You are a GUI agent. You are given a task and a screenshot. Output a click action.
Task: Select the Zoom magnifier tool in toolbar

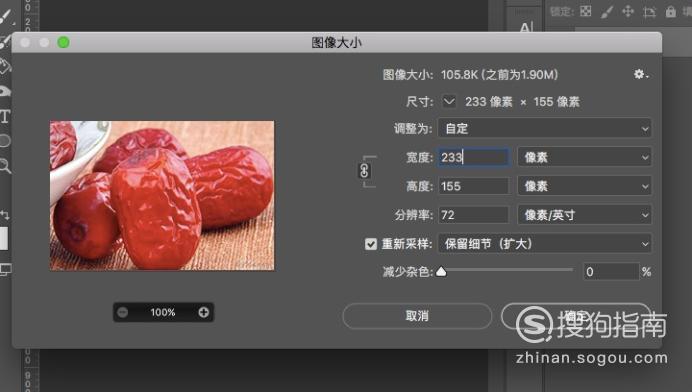point(4,166)
